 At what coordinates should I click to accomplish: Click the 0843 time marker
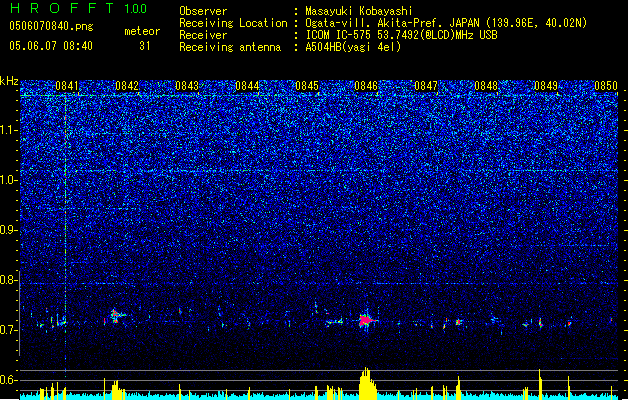tap(187, 86)
